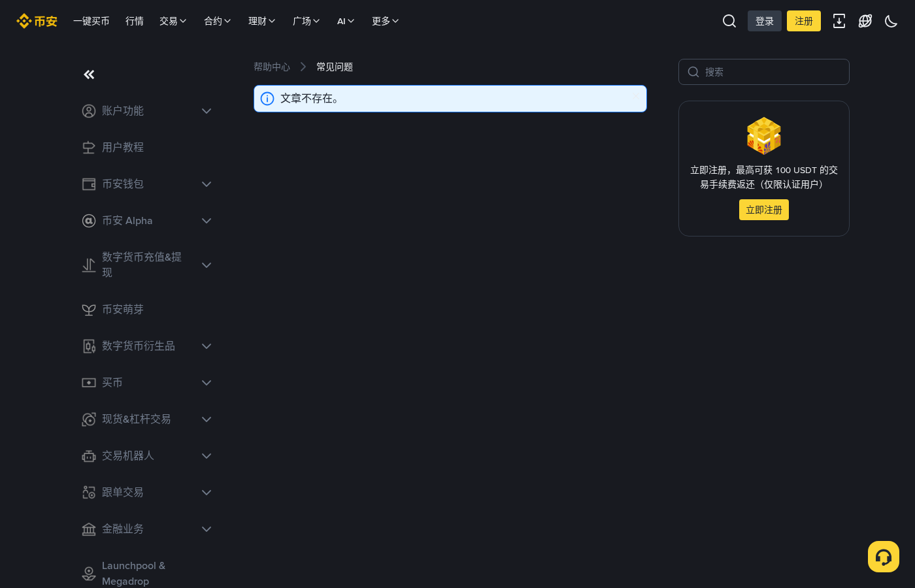
Task: Click the yellow 立即注册 button in the promo card
Action: 764,210
